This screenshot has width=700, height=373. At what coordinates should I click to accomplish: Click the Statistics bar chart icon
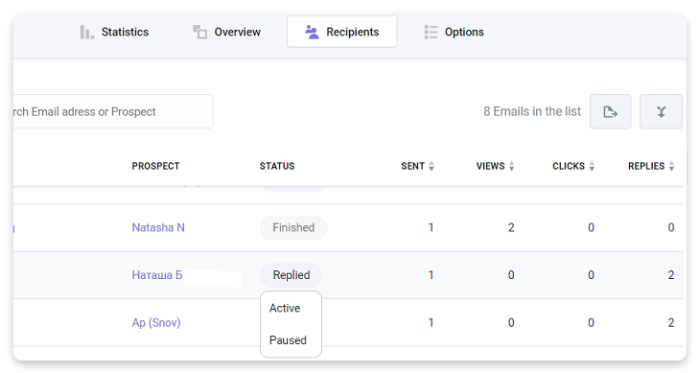coord(87,32)
